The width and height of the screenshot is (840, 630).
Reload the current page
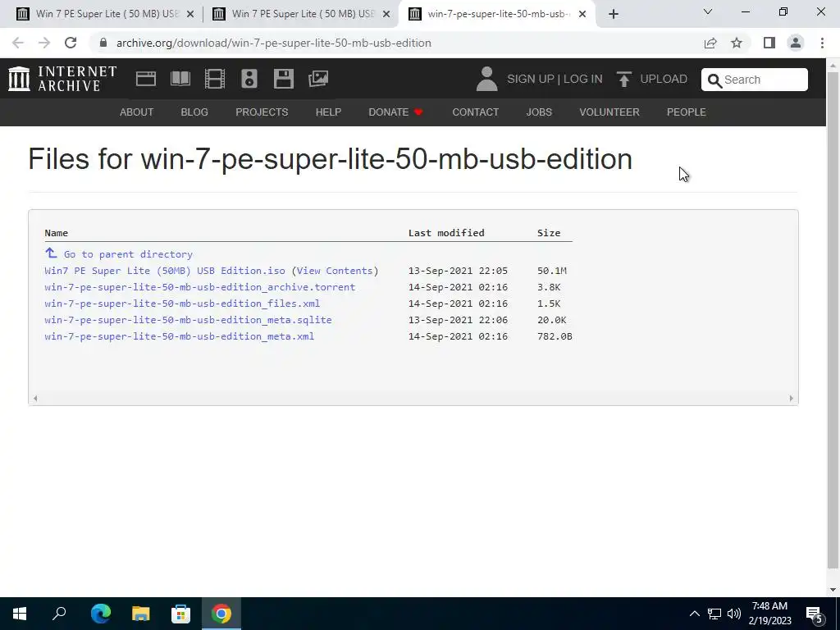(71, 43)
